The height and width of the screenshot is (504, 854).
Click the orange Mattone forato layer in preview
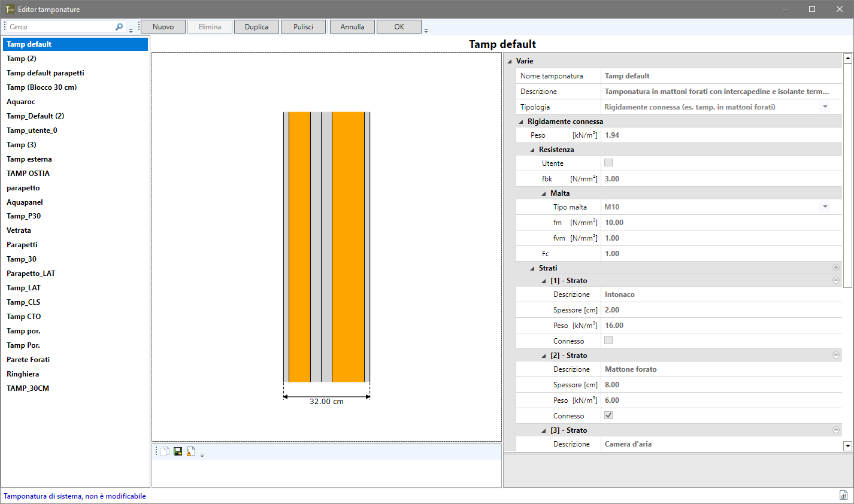[x=299, y=247]
